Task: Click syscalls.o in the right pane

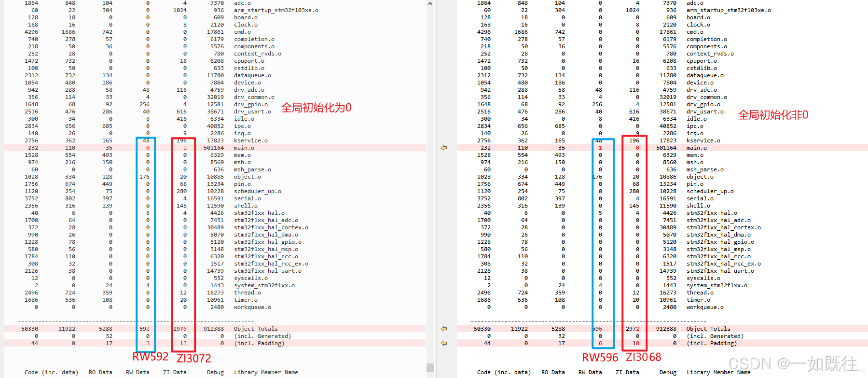Action: coord(703,278)
